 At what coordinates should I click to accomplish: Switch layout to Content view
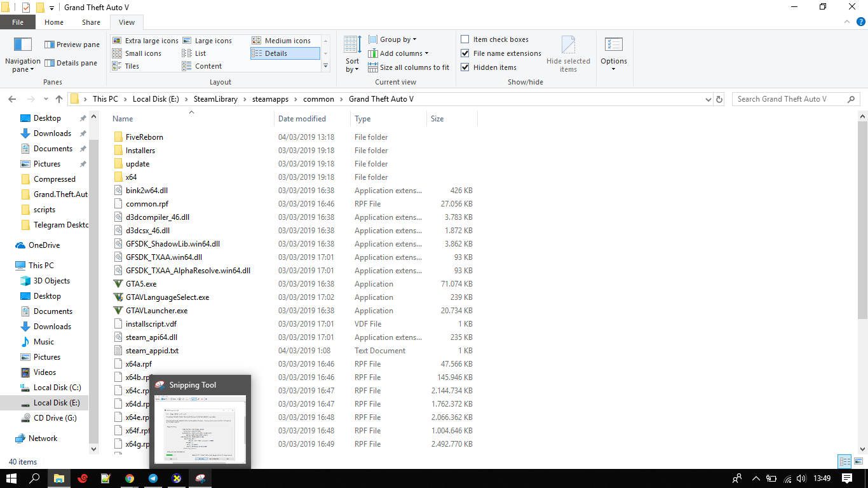tap(202, 66)
